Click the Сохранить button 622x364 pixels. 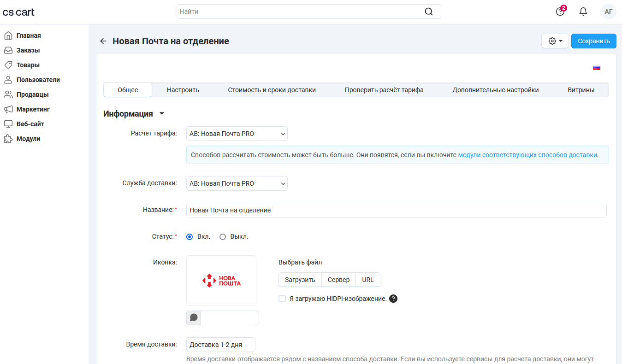tap(593, 41)
